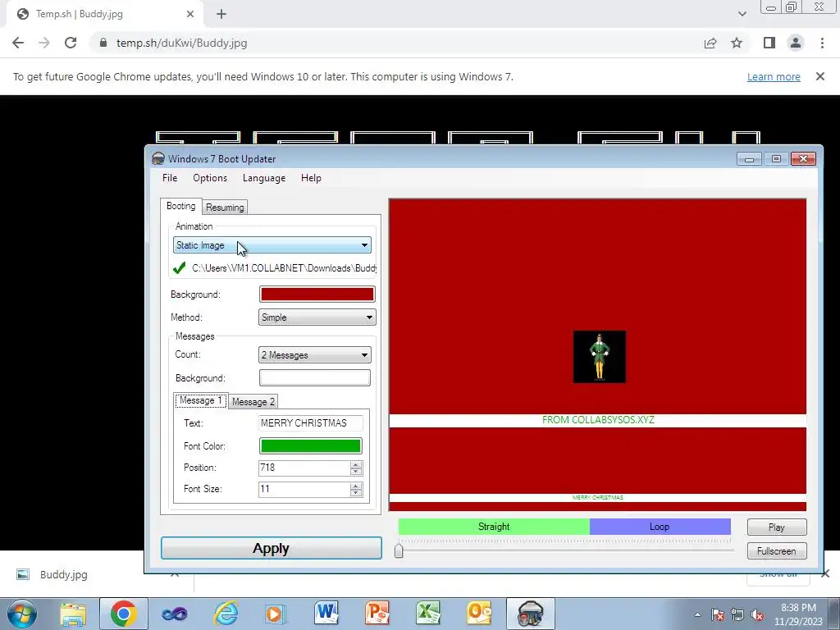Increase the Font Size with up arrow
Viewport: 840px width, 630px height.
pyautogui.click(x=356, y=486)
